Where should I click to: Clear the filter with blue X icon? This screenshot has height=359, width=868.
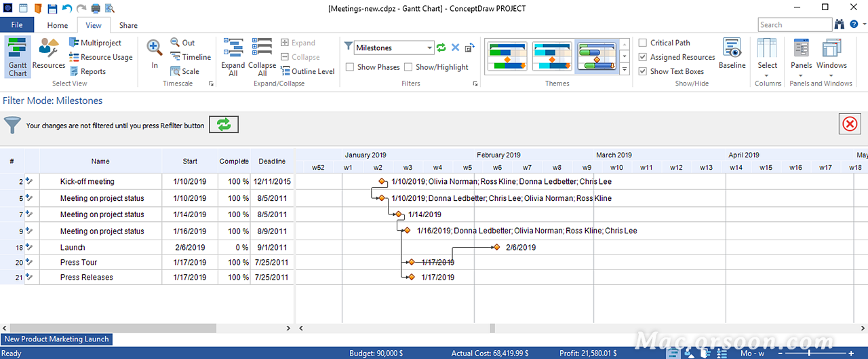point(456,48)
